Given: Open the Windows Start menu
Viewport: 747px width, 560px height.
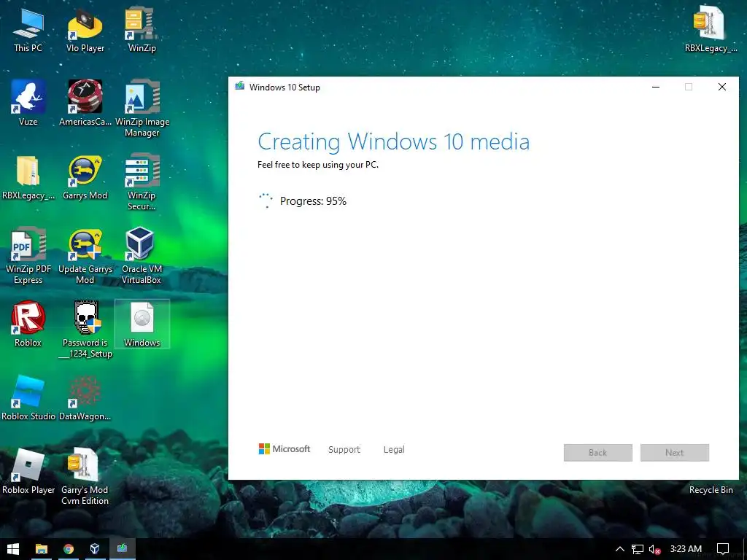Looking at the screenshot, I should (x=13, y=549).
